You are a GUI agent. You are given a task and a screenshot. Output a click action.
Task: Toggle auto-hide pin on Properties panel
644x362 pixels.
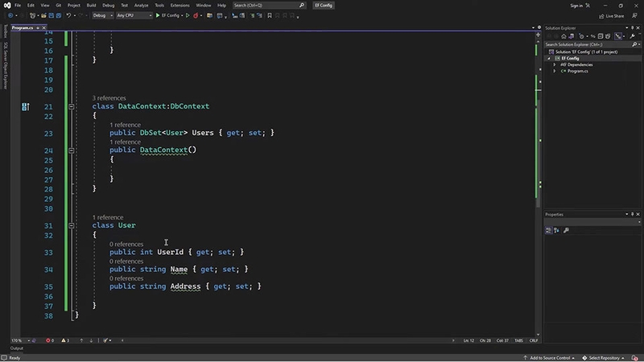633,214
